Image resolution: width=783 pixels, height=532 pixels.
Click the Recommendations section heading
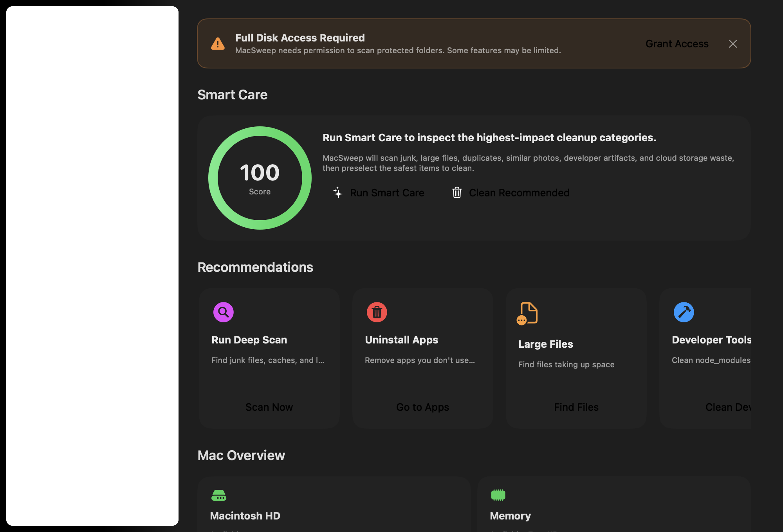click(255, 267)
